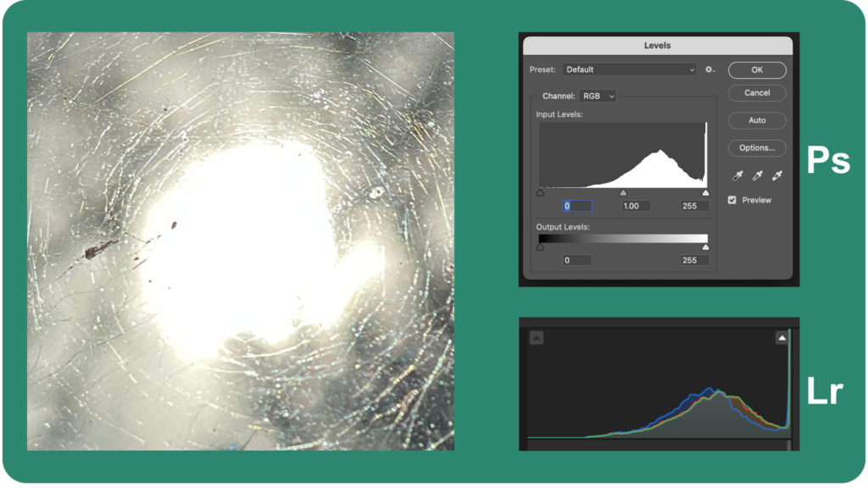The height and width of the screenshot is (488, 868).
Task: Click the black input level slider triangle
Action: coord(540,192)
